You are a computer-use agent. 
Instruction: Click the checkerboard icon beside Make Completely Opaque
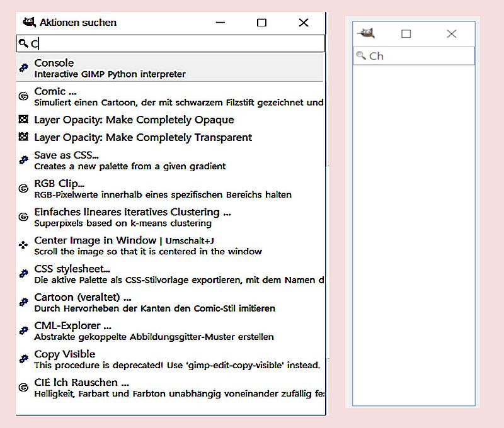23,120
